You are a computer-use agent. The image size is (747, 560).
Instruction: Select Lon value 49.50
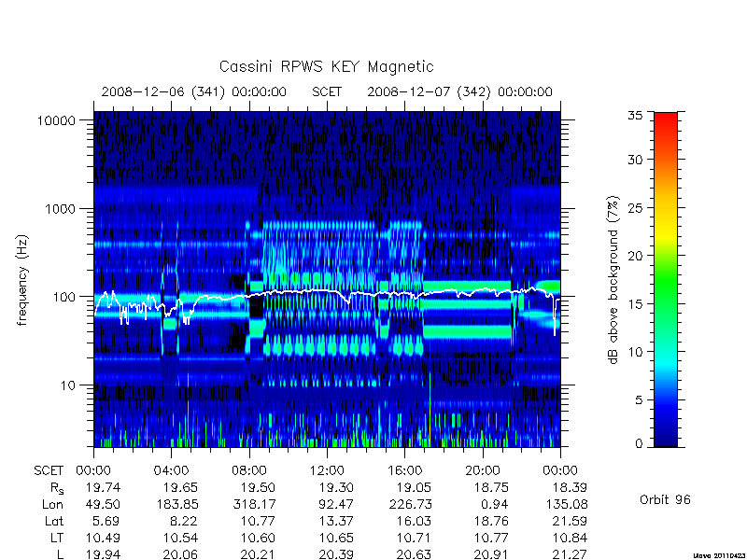(x=103, y=504)
